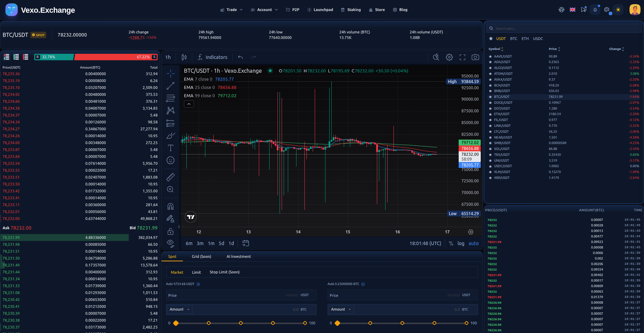
Task: Show only bids order book view
Action: pyautogui.click(x=16, y=57)
